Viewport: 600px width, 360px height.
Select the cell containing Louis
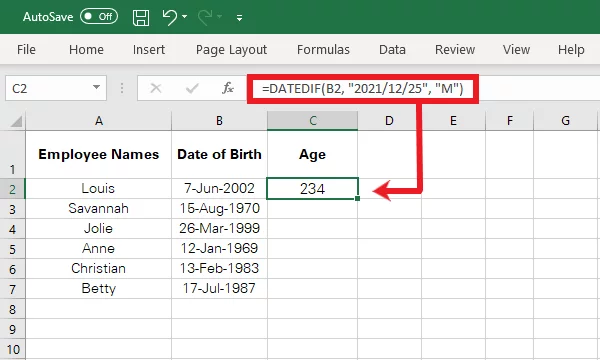pos(99,188)
